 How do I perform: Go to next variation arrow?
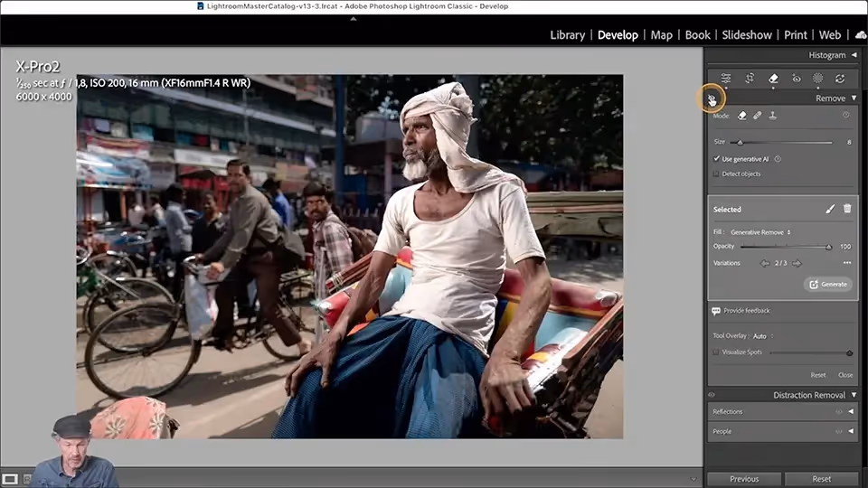click(797, 263)
